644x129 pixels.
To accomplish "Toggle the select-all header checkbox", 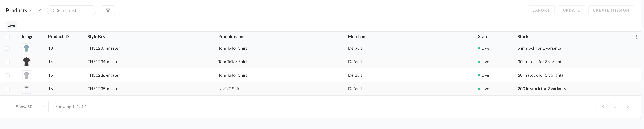I will pyautogui.click(x=7, y=37).
